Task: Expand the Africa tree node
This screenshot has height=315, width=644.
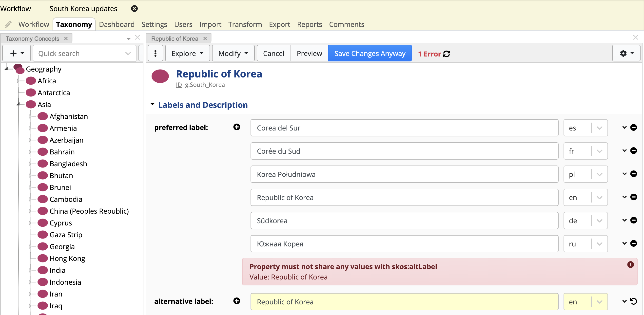Action: [18, 81]
